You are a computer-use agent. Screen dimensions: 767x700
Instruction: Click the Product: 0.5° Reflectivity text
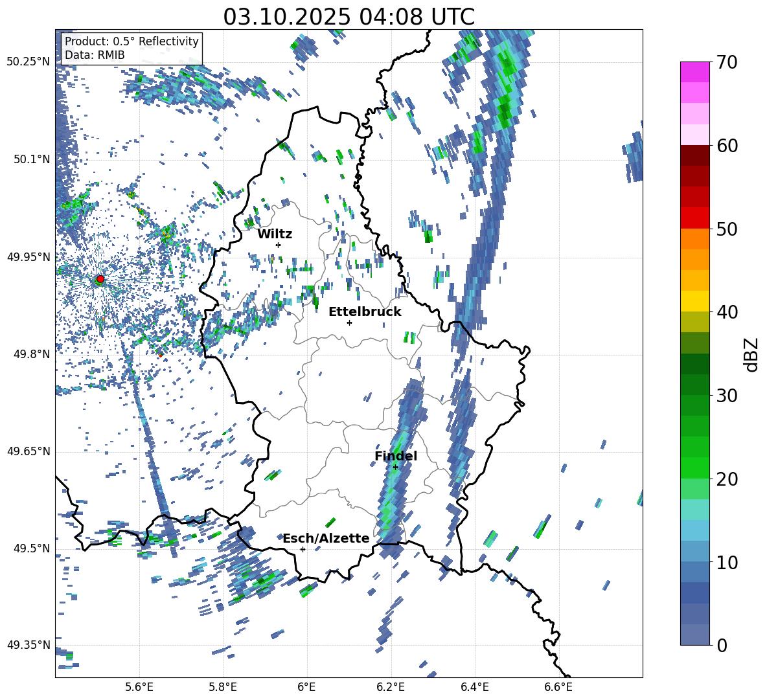(x=132, y=41)
